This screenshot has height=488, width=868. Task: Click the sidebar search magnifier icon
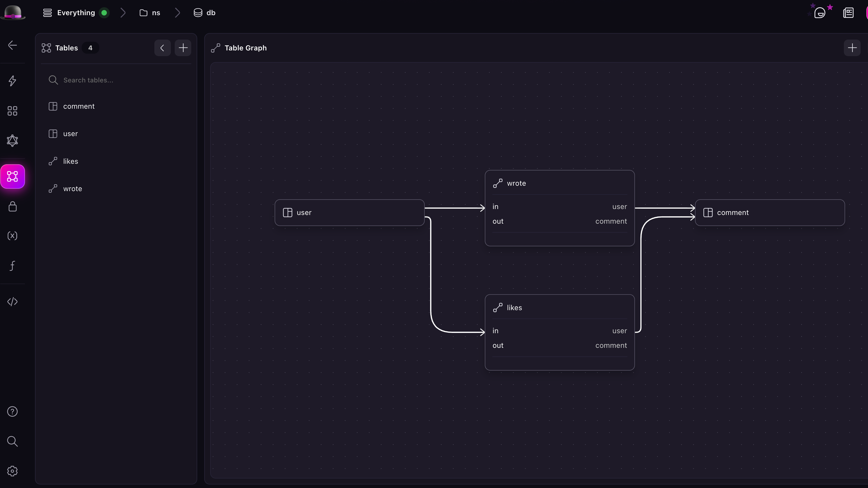12,441
